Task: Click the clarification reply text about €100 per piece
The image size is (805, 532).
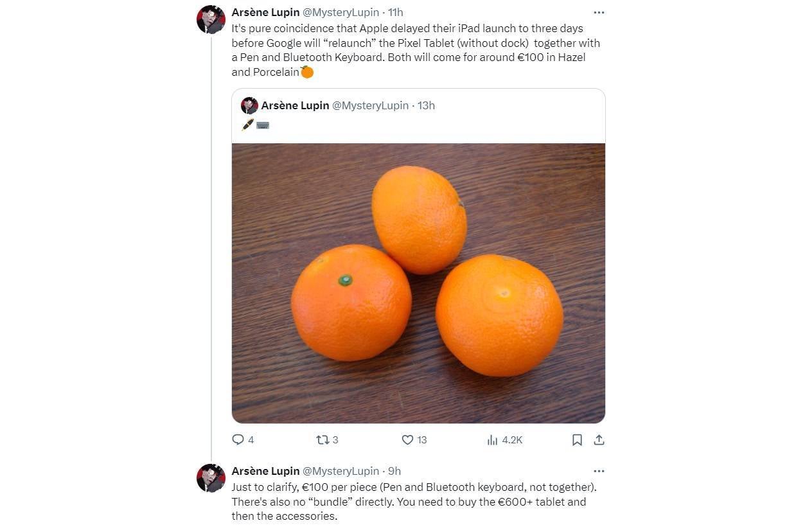Action: point(414,501)
